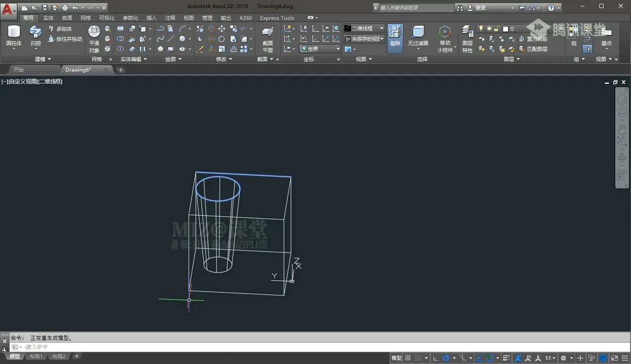Open the World (世界) UCS dropdown

point(320,49)
